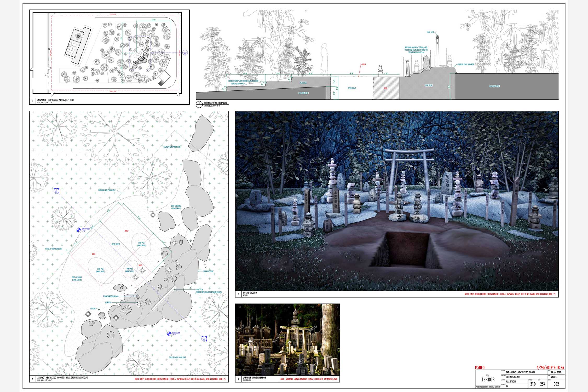
Task: Click the circled B tag beside the section title
Action: pos(199,104)
